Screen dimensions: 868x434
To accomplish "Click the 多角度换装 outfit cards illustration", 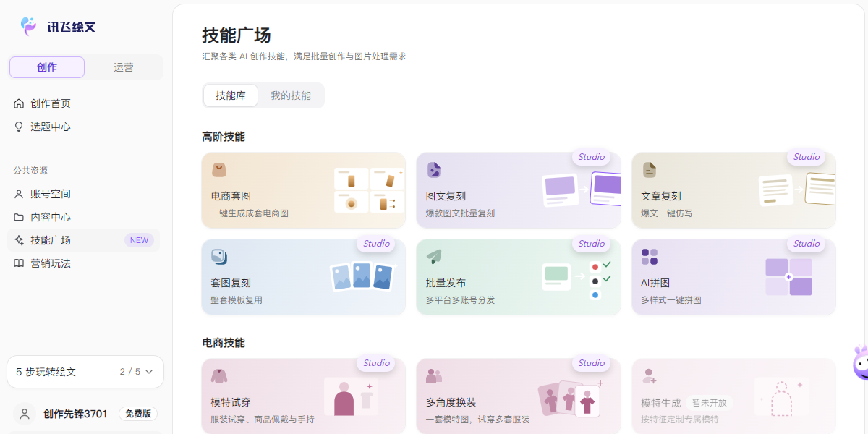I will point(571,397).
